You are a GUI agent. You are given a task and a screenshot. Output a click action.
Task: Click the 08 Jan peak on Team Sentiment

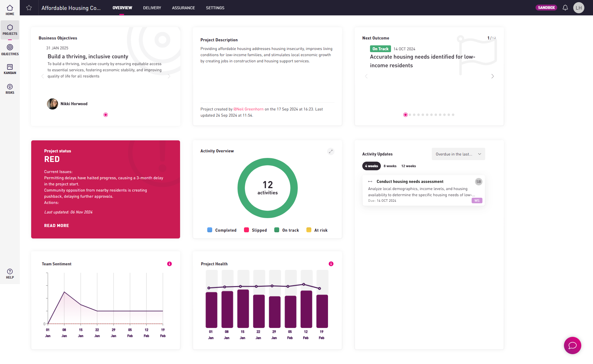64,292
